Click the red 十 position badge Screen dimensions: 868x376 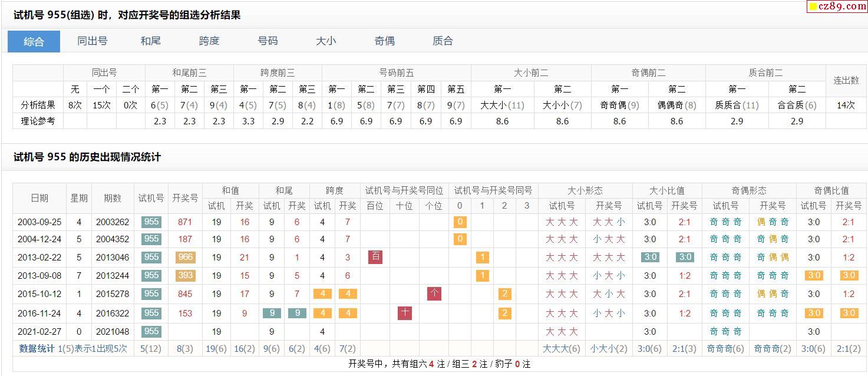(404, 313)
